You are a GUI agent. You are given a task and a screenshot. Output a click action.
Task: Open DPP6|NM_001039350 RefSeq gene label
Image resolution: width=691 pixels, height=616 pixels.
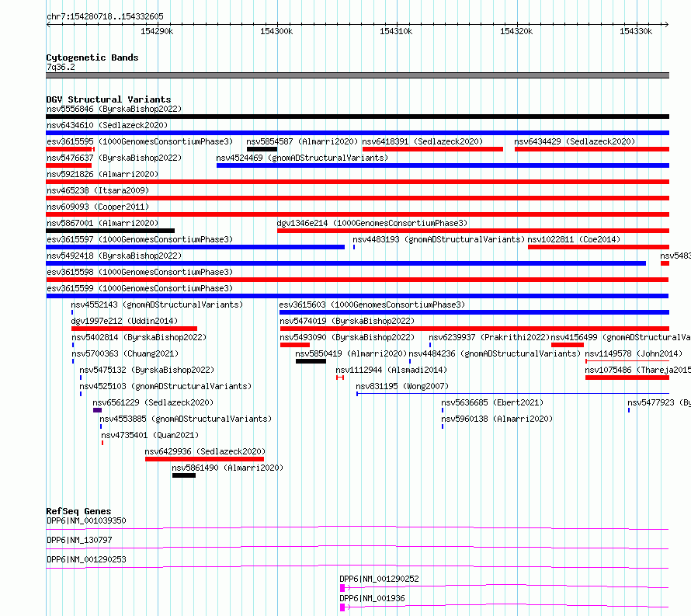[86, 520]
